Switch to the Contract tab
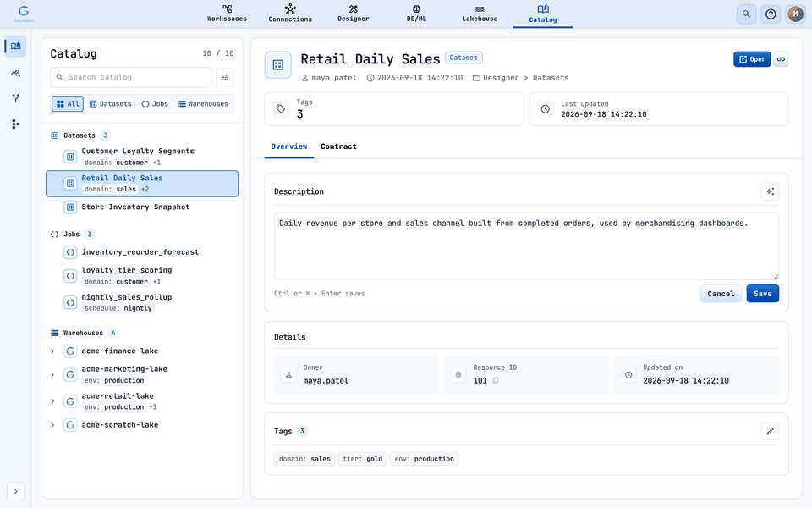812x508 pixels. 338,146
